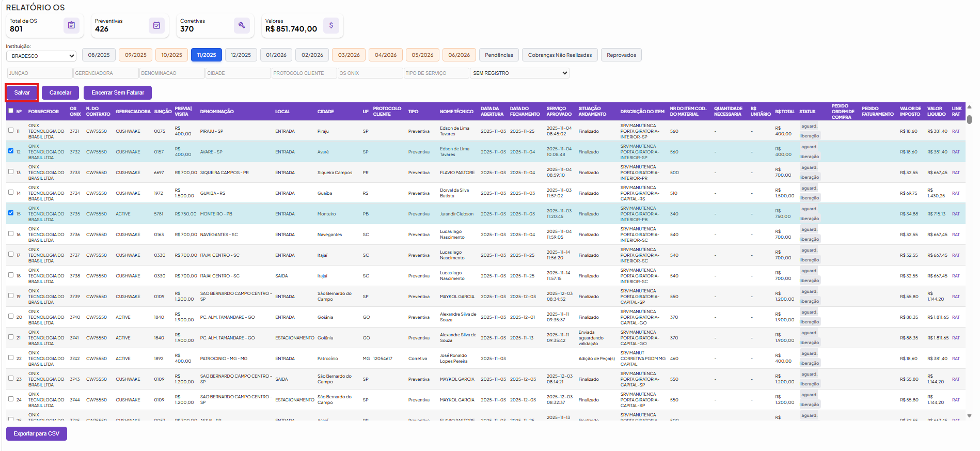Open the RAT link for row 13
The height and width of the screenshot is (451, 980).
pos(956,173)
